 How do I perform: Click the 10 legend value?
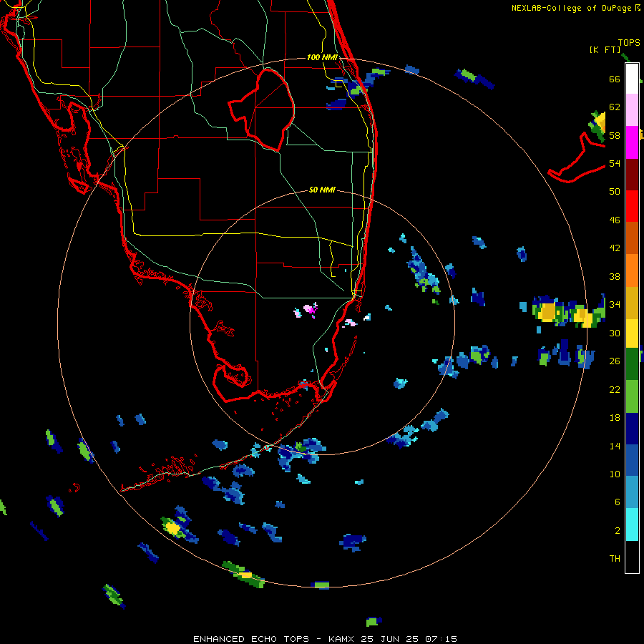click(x=615, y=474)
